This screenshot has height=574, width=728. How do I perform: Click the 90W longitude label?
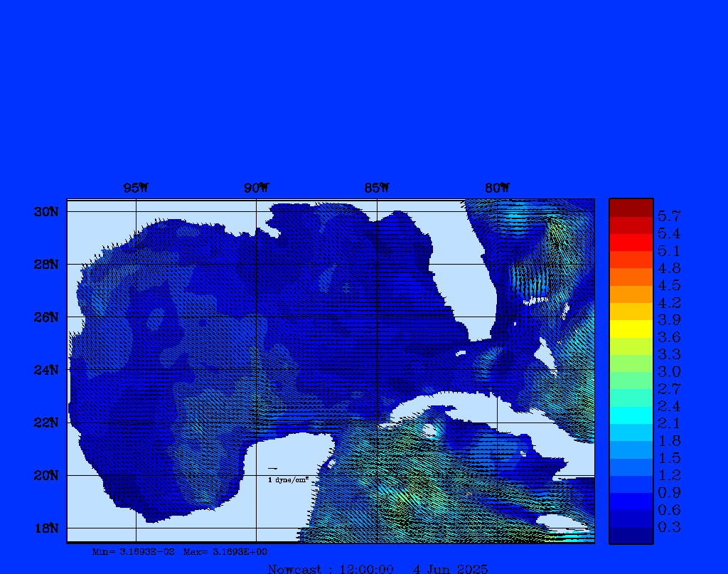pos(257,188)
